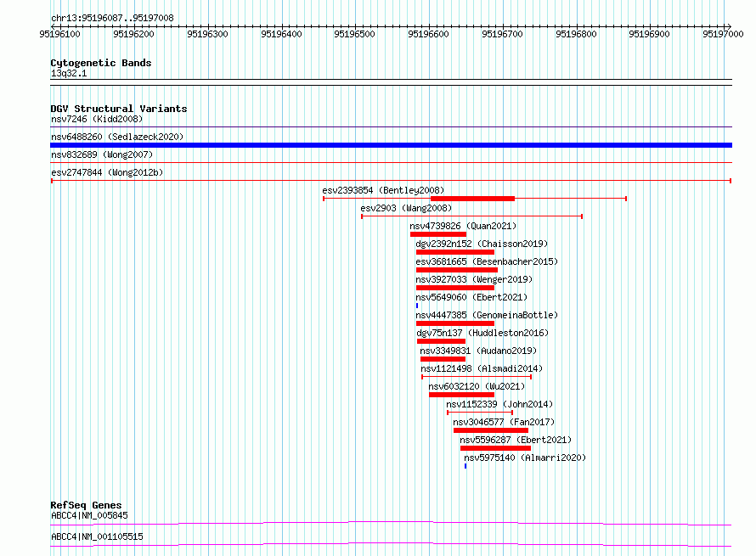Click the Cytogenetic Bands track title
The width and height of the screenshot is (756, 556).
pyautogui.click(x=101, y=63)
